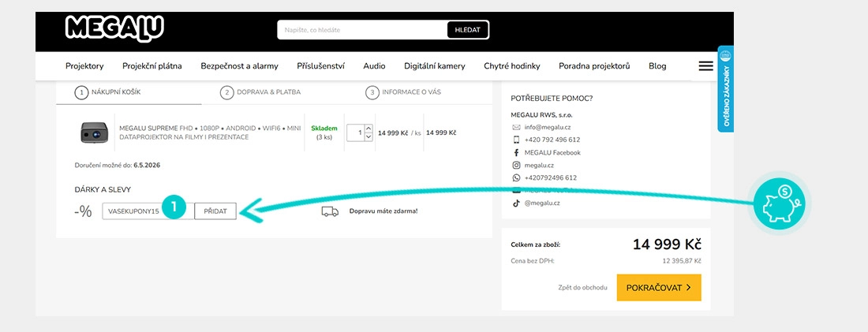Image resolution: width=868 pixels, height=332 pixels.
Task: Click the phone icon beside +420 792 496 612
Action: click(x=516, y=140)
